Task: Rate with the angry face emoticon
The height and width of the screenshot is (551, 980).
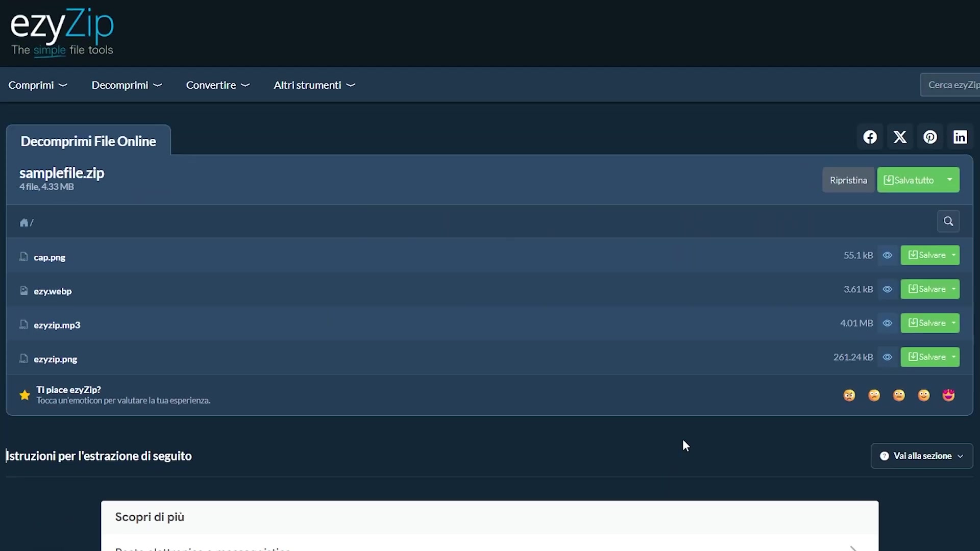Action: point(849,395)
